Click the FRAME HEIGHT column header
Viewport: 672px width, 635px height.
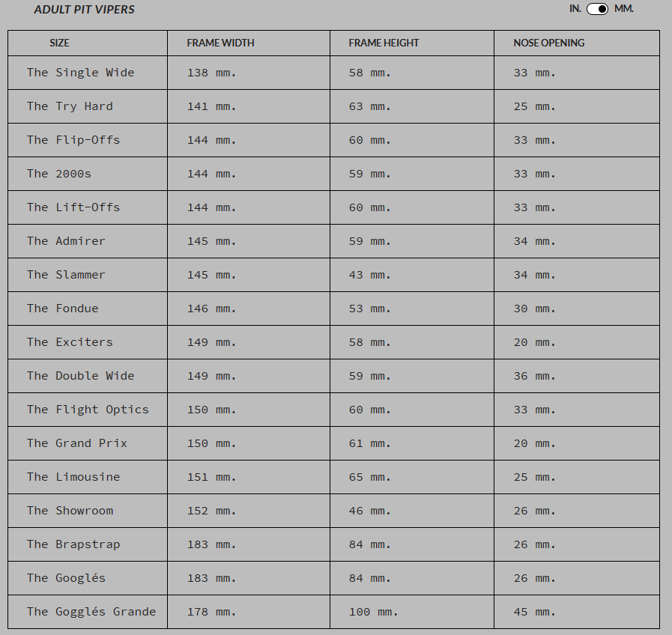tap(384, 43)
